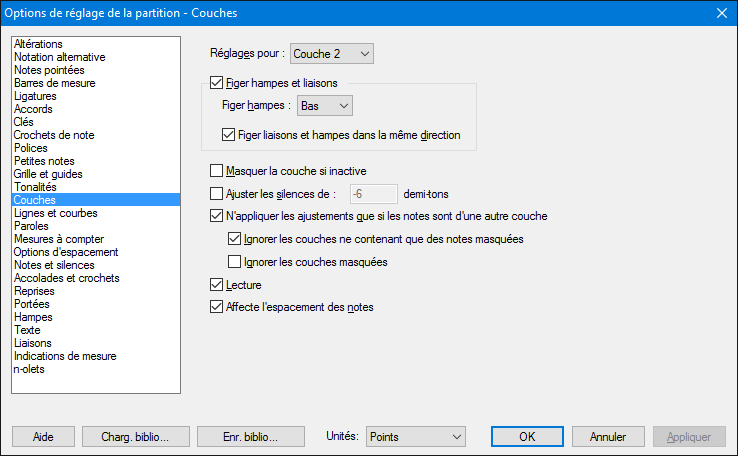Open the Tonalités settings category

tap(35, 187)
